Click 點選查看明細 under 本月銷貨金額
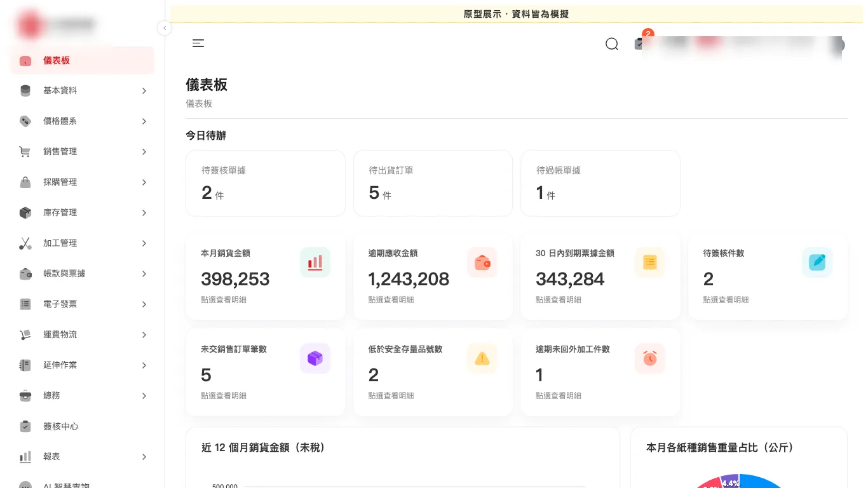 224,300
